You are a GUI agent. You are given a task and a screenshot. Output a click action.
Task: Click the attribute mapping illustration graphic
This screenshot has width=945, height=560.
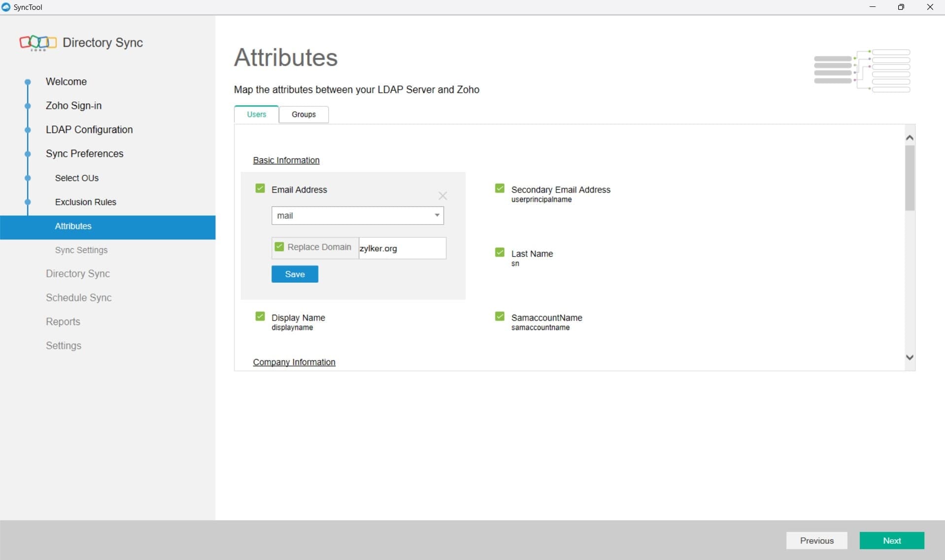(862, 71)
